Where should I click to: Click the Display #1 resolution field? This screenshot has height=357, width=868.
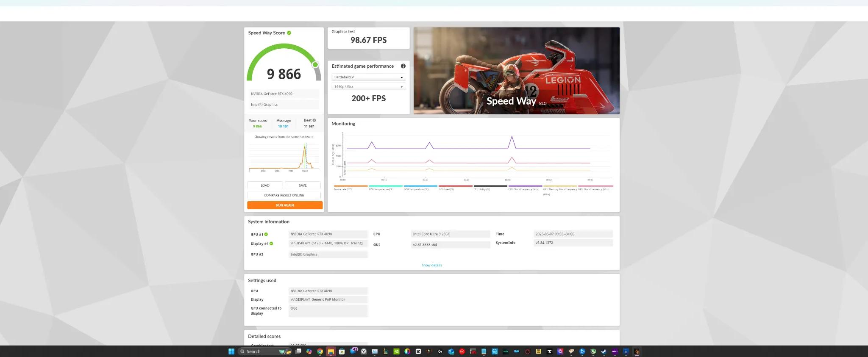[x=328, y=244]
